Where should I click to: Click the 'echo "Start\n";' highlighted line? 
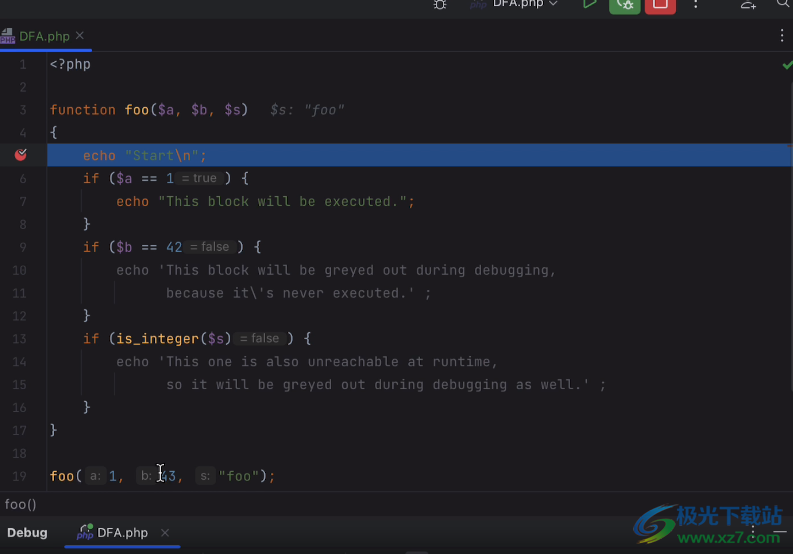tap(420, 155)
